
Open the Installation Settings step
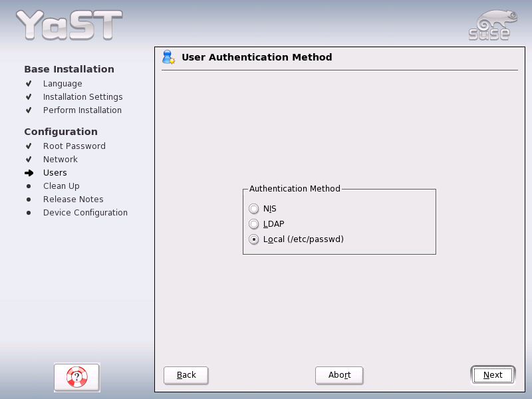(x=82, y=96)
